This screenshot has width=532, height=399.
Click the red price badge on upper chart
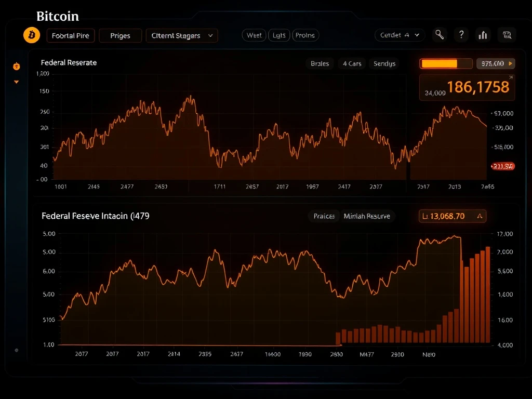click(503, 166)
